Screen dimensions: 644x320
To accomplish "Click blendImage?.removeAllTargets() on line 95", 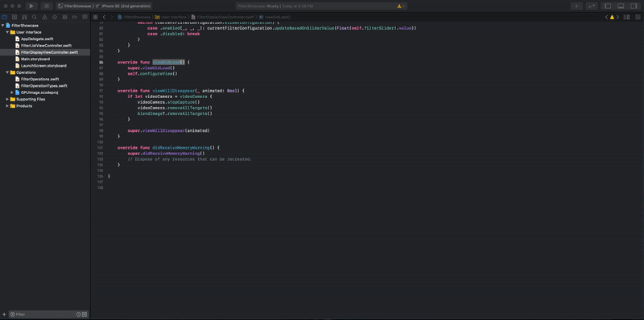I will pos(175,113).
